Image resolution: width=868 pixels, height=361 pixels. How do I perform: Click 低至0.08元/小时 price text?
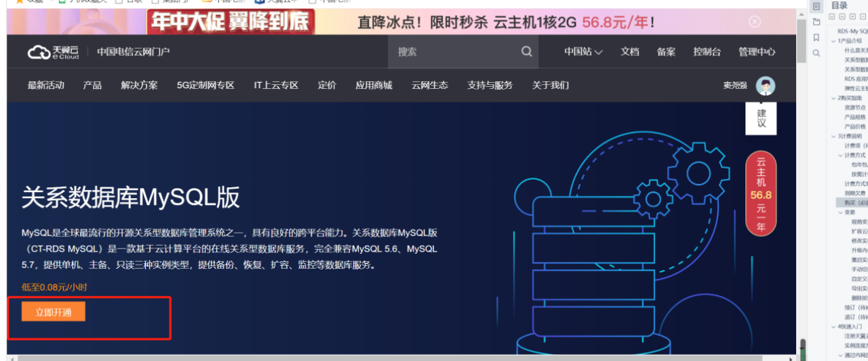coord(54,287)
